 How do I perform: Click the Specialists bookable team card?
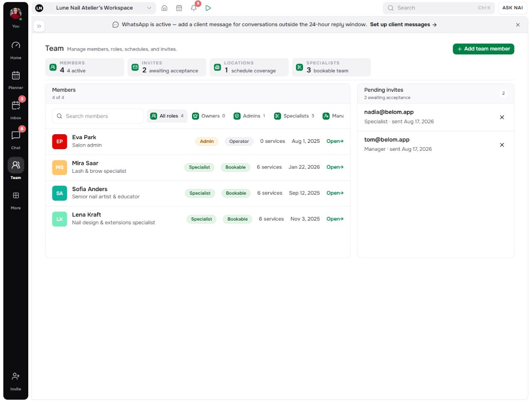pyautogui.click(x=331, y=67)
